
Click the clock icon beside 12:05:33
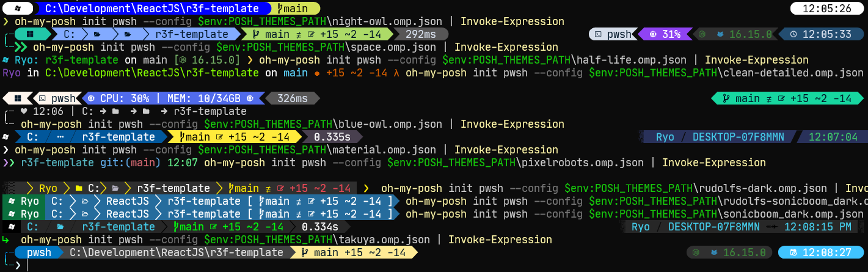[792, 34]
